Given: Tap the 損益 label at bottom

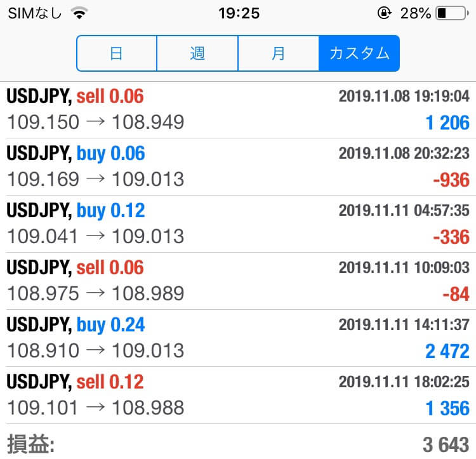Looking at the screenshot, I should click(30, 444).
